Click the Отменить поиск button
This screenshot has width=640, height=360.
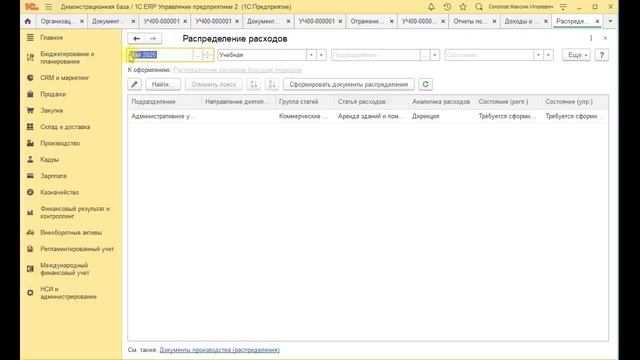coord(213,84)
